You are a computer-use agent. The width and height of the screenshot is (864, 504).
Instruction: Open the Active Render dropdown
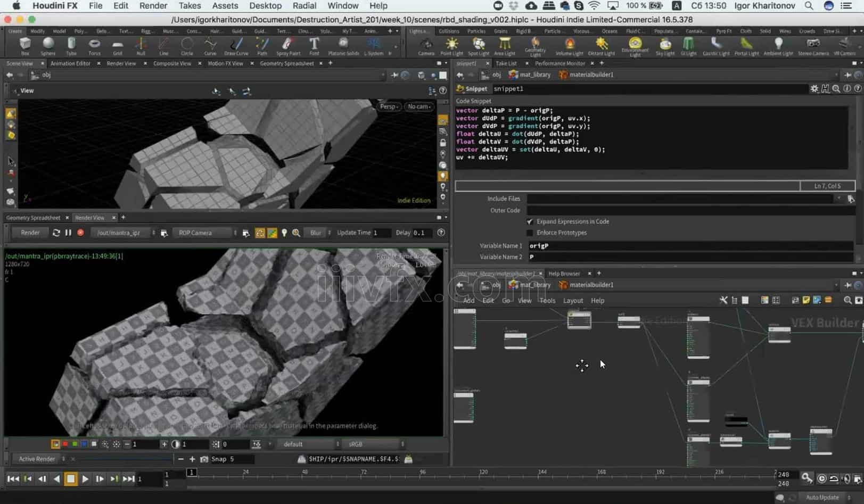(x=38, y=459)
